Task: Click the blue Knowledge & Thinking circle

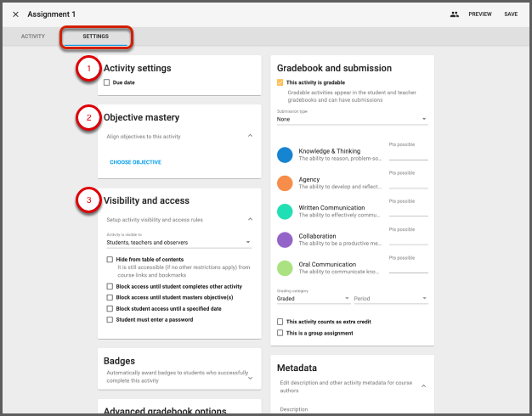Action: [x=286, y=155]
